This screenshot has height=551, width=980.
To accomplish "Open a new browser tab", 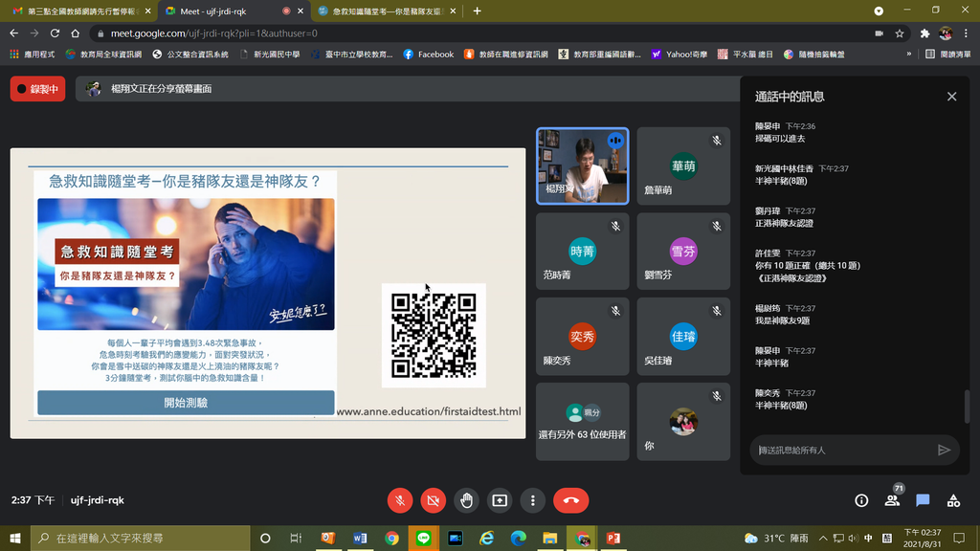I will (x=477, y=11).
